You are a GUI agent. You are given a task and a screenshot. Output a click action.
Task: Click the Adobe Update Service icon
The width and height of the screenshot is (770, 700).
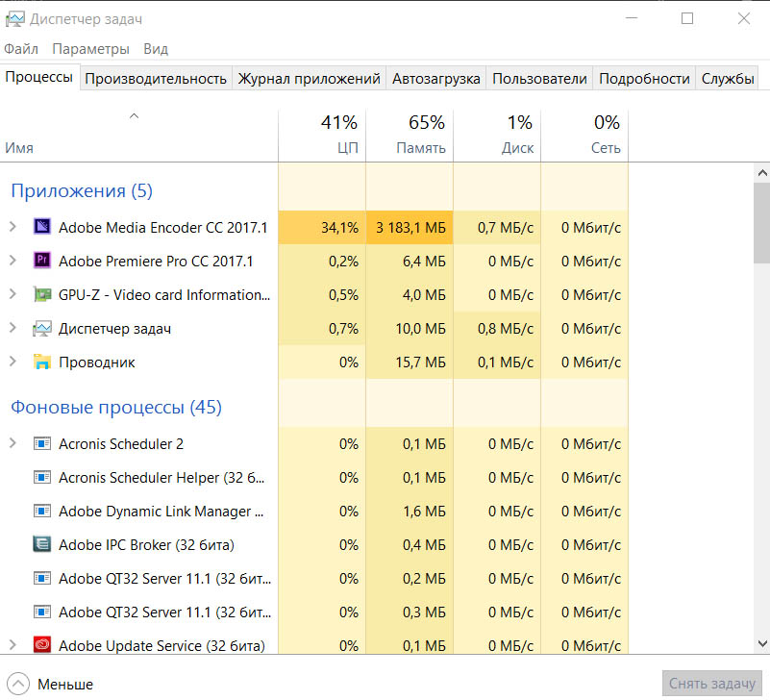pos(42,645)
